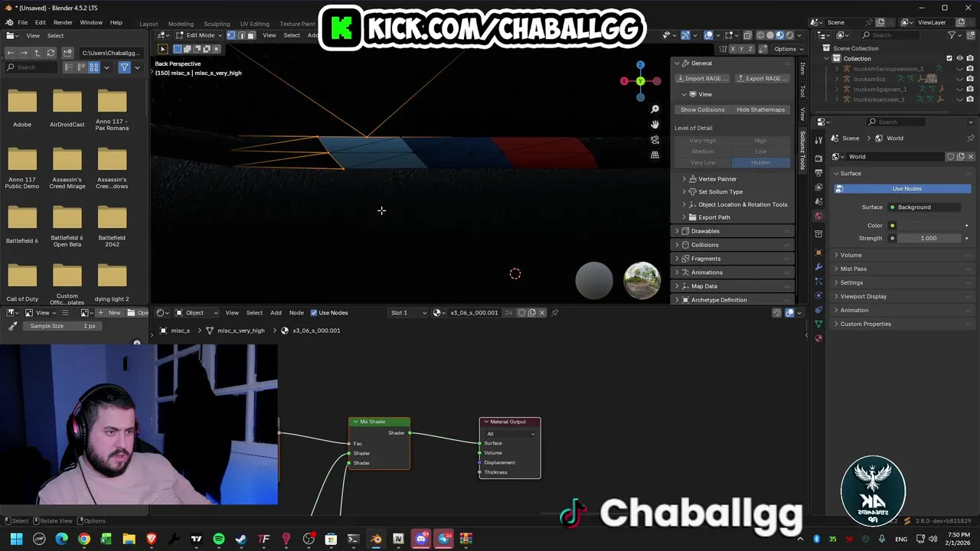Toggle the file browser filter funnel

(x=124, y=67)
